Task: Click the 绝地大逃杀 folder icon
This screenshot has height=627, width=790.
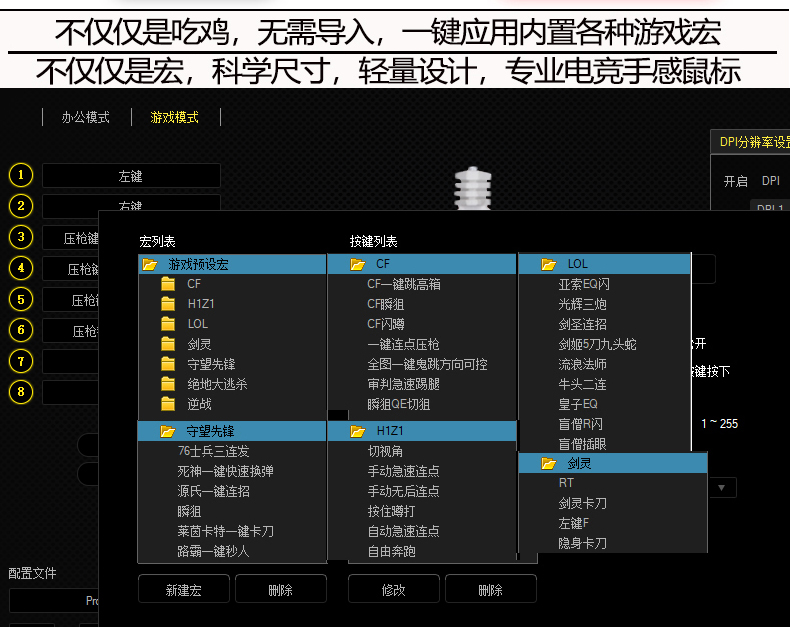Action: click(168, 384)
